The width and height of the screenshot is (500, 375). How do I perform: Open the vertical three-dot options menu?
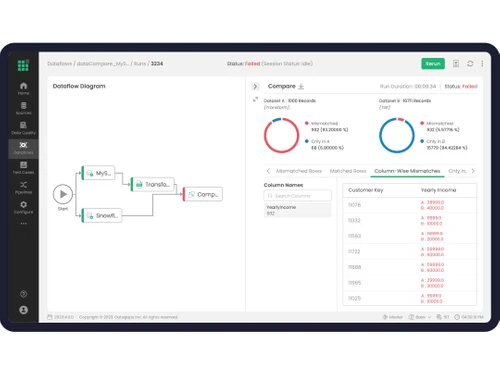[x=482, y=63]
